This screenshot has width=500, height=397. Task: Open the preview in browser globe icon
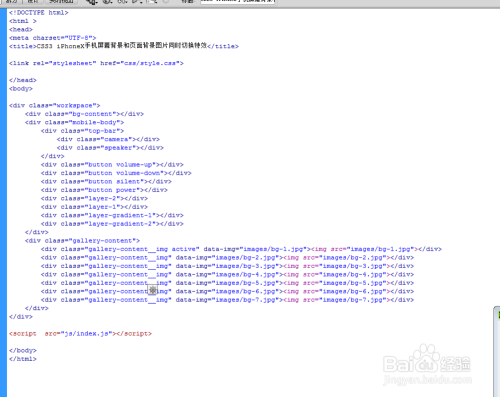click(107, 1)
